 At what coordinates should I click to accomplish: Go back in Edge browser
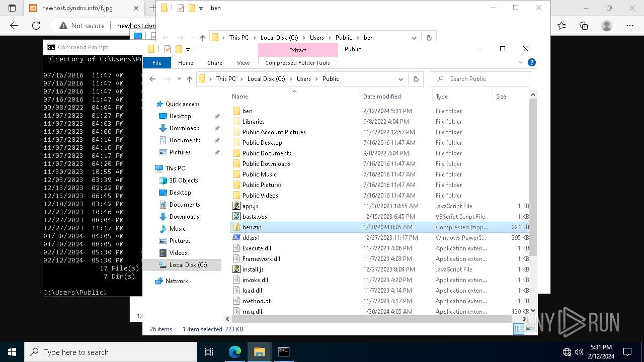click(x=14, y=26)
